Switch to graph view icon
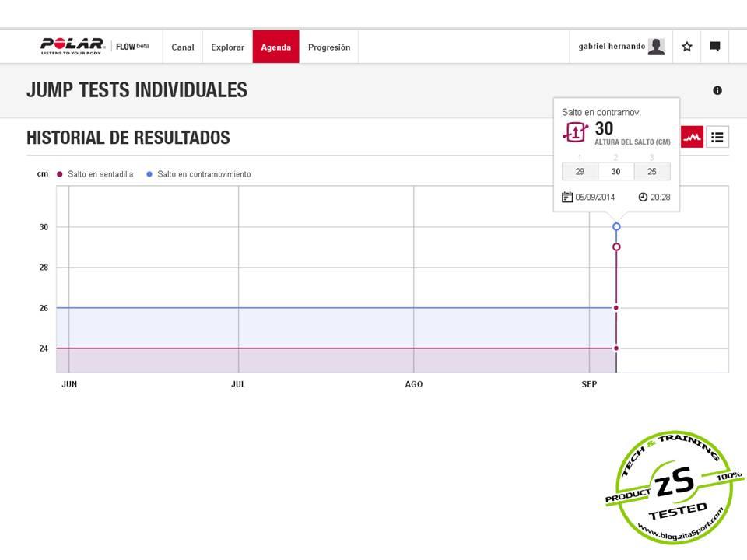The image size is (747, 560). click(692, 138)
